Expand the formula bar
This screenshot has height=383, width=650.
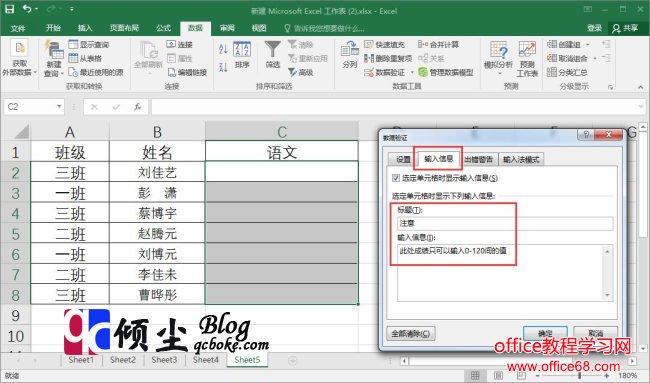641,107
